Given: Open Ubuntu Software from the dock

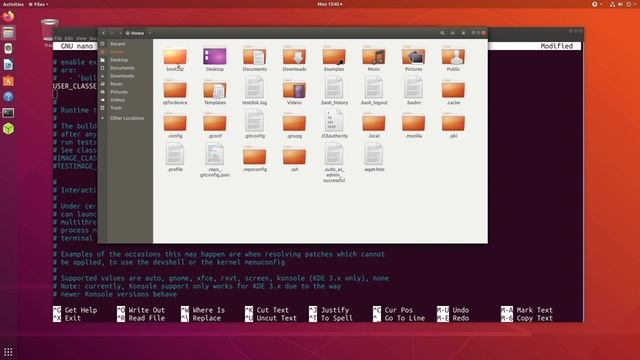Looking at the screenshot, I should point(8,80).
